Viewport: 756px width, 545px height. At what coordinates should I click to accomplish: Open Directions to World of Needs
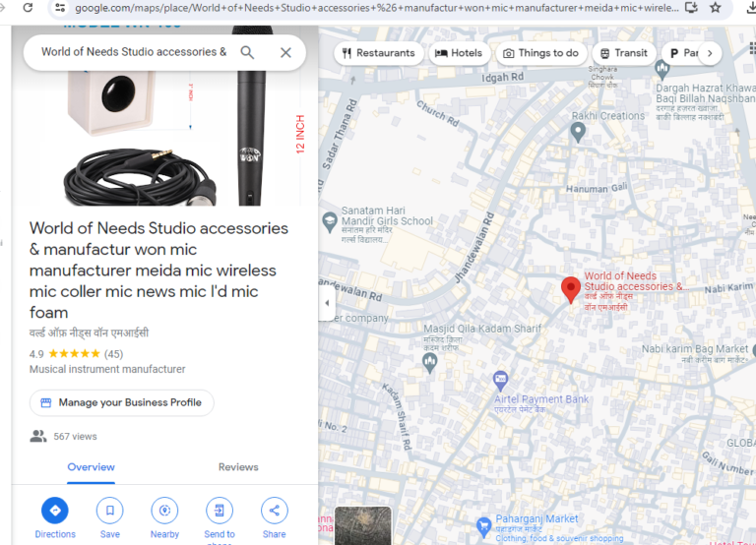click(x=55, y=511)
